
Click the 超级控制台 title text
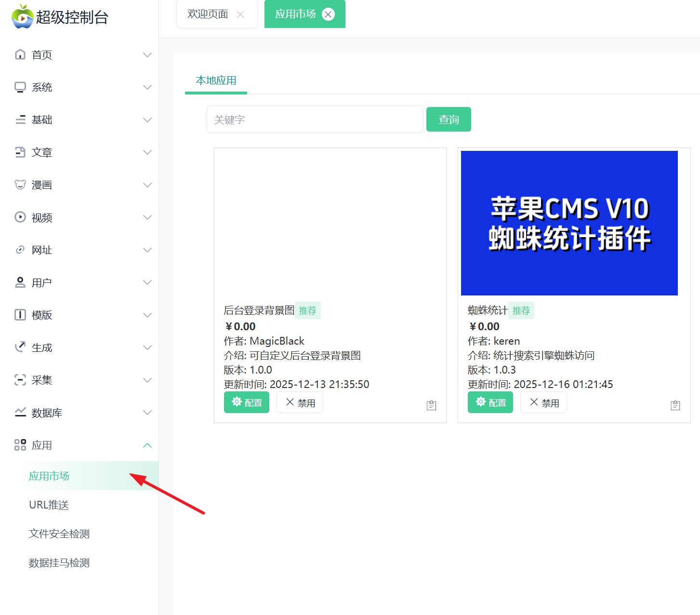(72, 17)
